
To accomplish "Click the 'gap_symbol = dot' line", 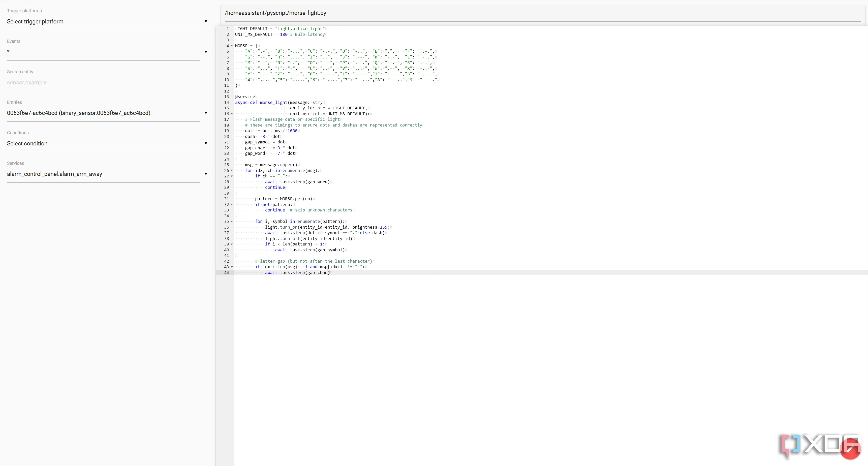I will coord(265,142).
